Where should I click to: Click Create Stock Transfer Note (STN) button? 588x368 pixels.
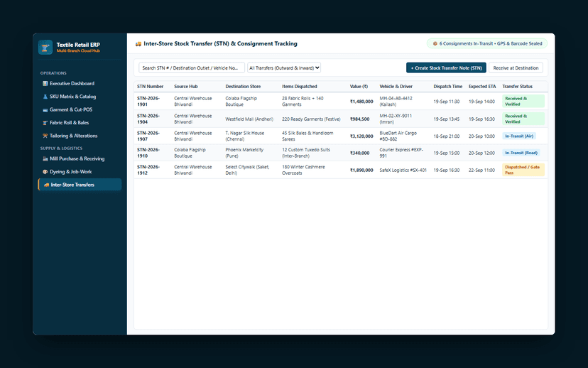pyautogui.click(x=446, y=68)
